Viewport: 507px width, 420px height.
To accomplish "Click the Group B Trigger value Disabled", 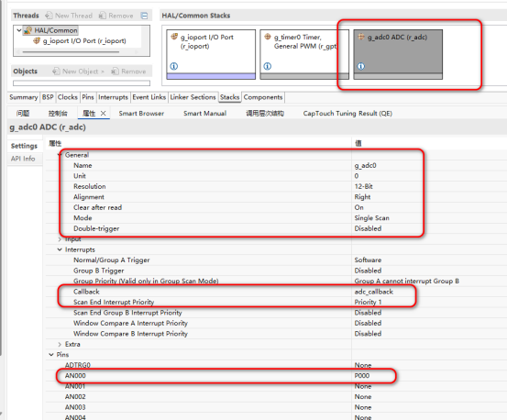I will pyautogui.click(x=368, y=271).
